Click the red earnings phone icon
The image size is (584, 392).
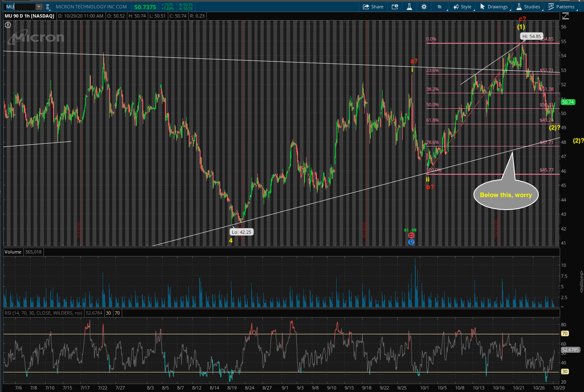pyautogui.click(x=411, y=236)
